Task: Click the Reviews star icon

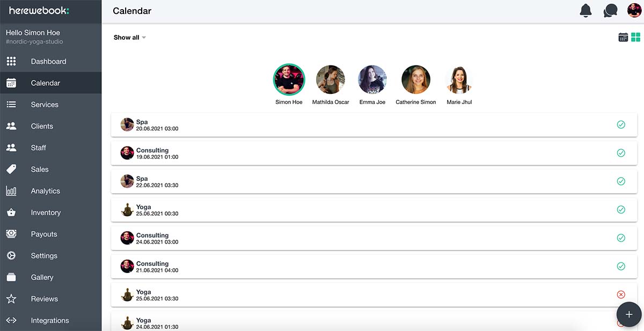Action: pyautogui.click(x=11, y=299)
